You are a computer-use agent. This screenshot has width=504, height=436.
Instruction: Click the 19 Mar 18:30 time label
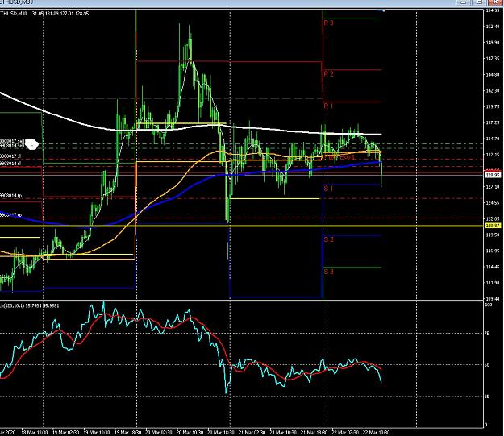coord(127,433)
